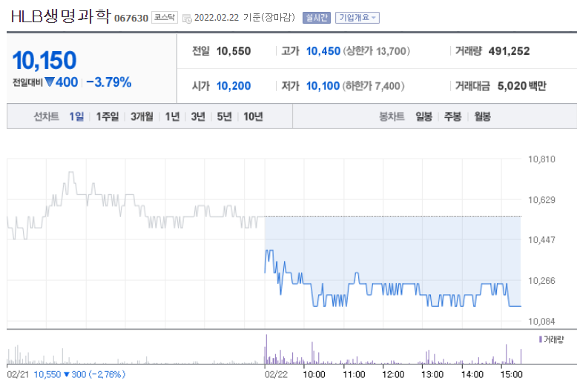The image size is (577, 392).
Task: Select the 1주일 line chart tab
Action: pos(108,116)
